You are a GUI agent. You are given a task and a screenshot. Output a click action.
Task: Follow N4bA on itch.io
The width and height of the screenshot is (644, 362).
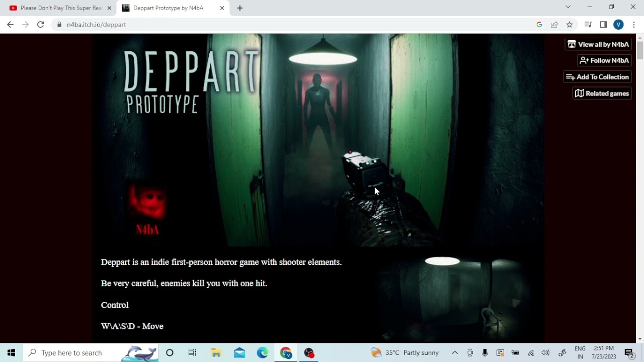604,60
